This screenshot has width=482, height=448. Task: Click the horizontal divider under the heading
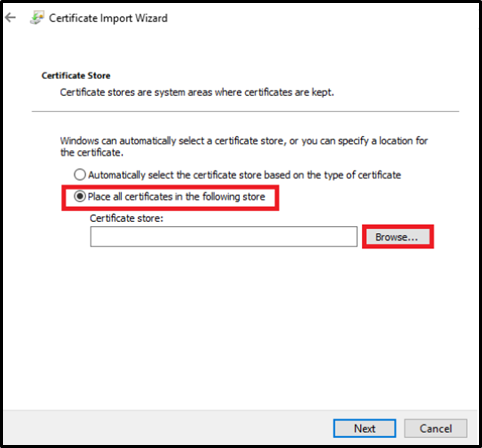(245, 111)
